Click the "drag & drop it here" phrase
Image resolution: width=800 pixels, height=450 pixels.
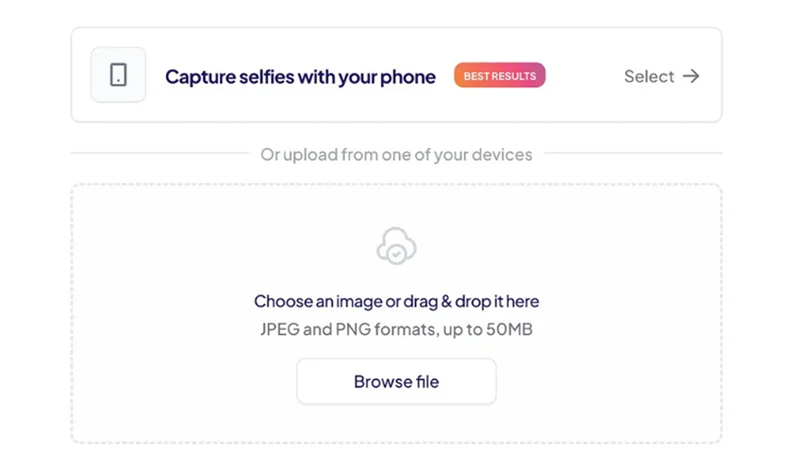pyautogui.click(x=476, y=301)
